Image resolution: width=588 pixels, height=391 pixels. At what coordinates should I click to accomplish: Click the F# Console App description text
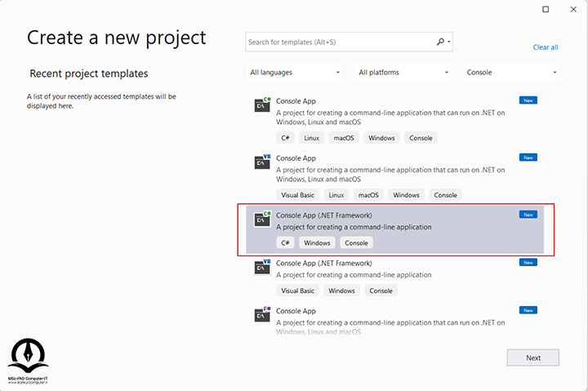[390, 327]
